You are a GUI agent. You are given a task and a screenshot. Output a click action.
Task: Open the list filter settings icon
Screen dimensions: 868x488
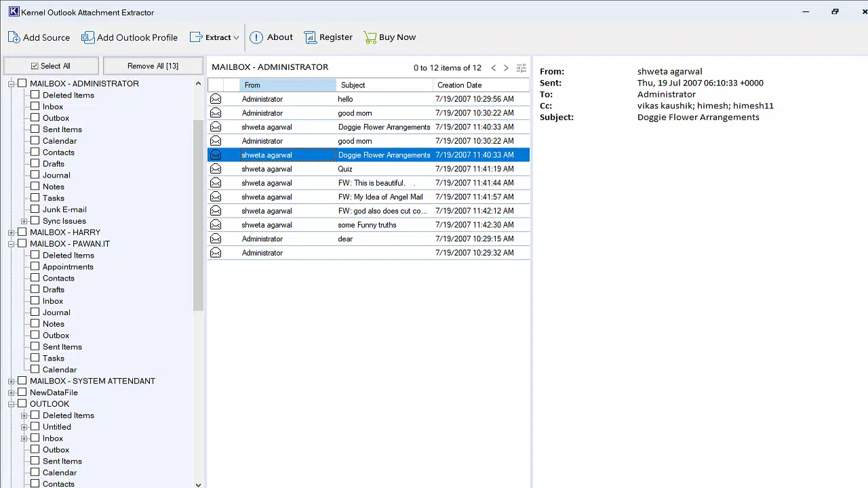click(521, 68)
